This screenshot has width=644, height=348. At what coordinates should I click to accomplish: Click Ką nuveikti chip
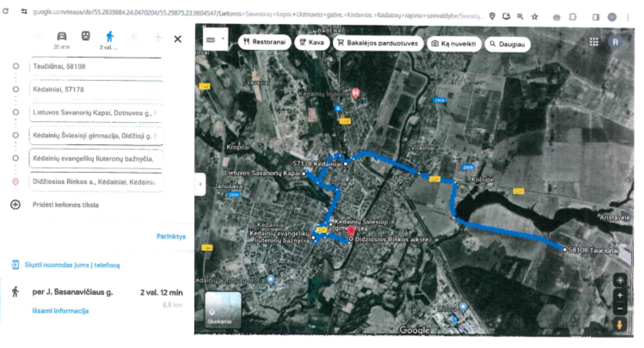click(x=454, y=43)
